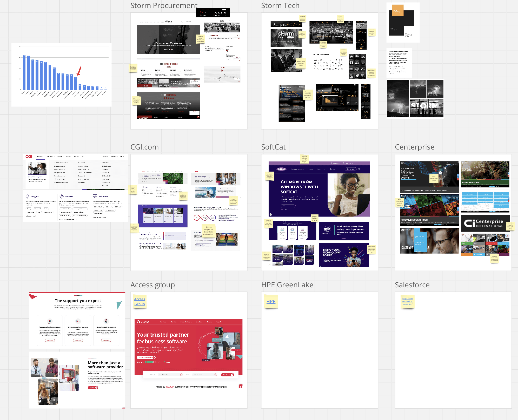
Task: Select the Storm Group logo image
Action: (x=286, y=38)
